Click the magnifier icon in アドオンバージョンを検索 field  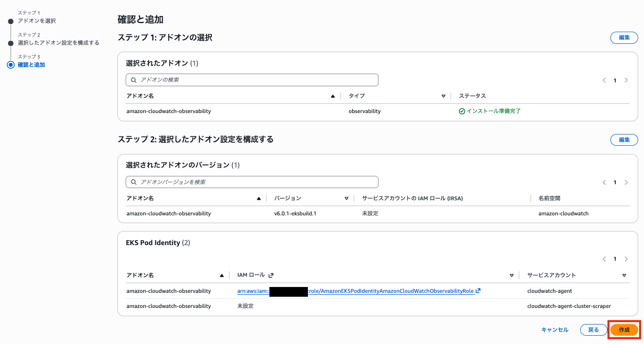(134, 182)
